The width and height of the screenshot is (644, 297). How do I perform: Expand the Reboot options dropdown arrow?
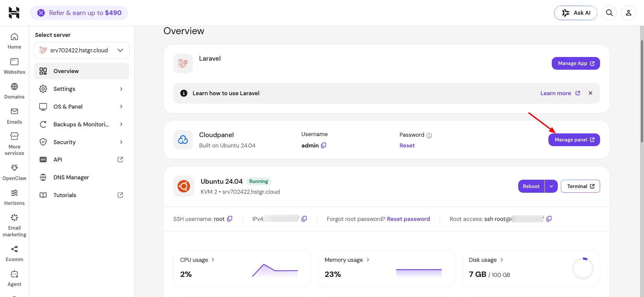551,186
